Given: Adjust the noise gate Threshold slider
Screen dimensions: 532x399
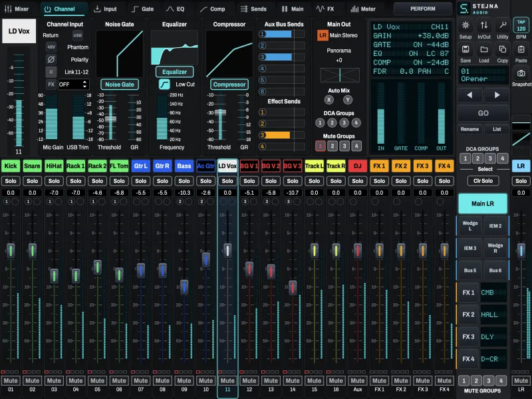Looking at the screenshot, I should (110, 119).
